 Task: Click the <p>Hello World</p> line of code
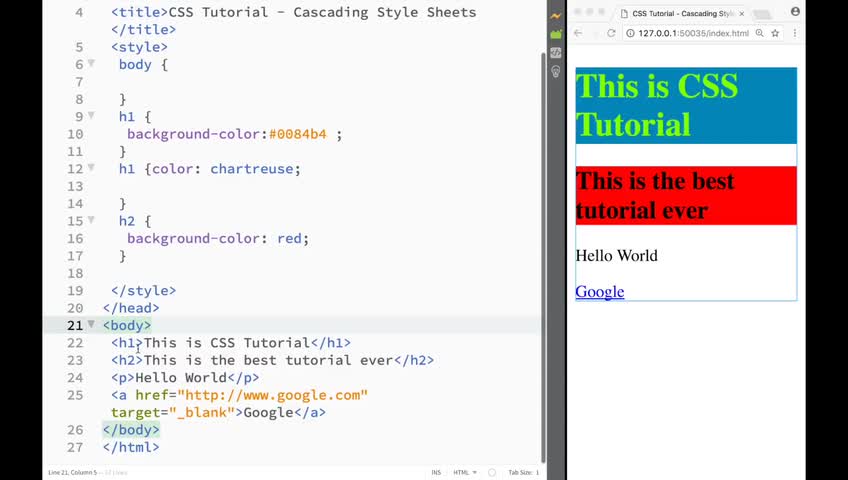click(185, 378)
